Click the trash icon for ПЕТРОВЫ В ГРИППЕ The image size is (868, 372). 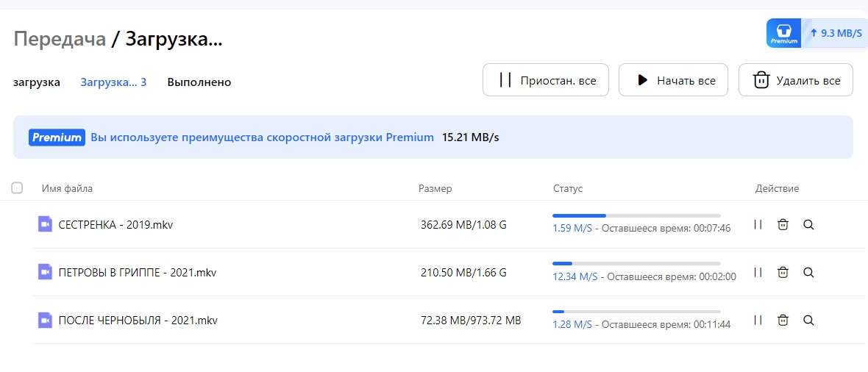783,272
